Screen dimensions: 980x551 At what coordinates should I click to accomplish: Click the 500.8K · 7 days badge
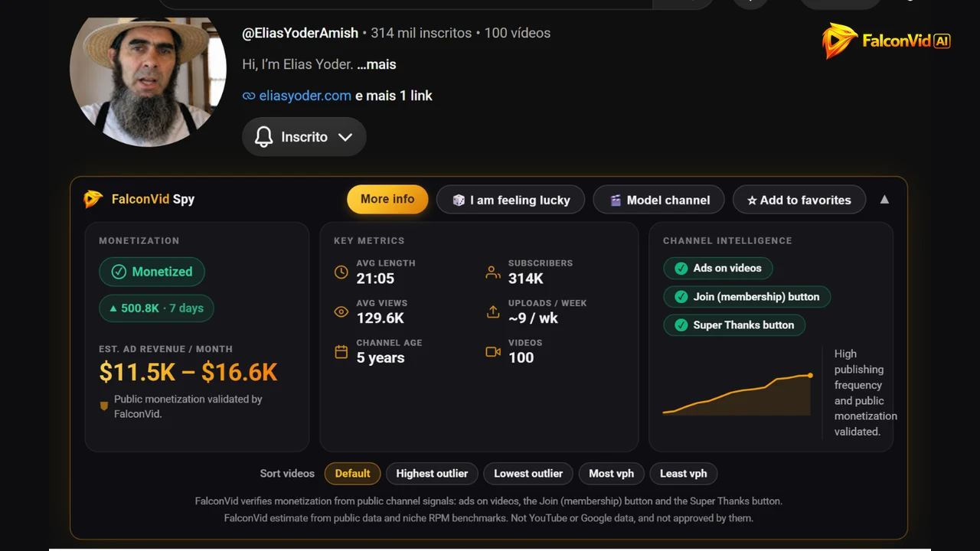156,308
